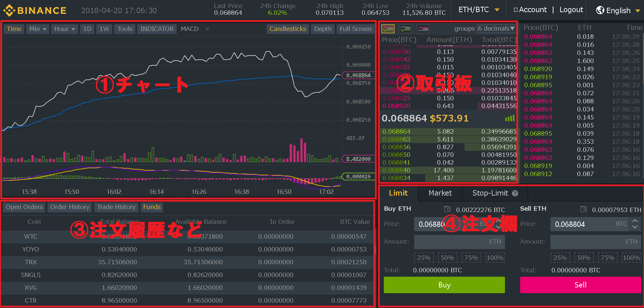Open the Funds tab
The height and width of the screenshot is (308, 644).
pyautogui.click(x=152, y=207)
